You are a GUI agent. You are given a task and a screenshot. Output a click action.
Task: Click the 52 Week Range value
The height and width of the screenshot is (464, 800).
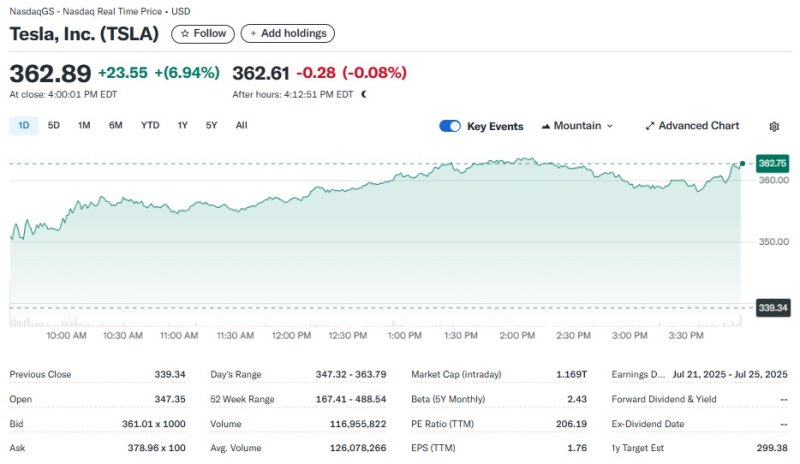[351, 399]
